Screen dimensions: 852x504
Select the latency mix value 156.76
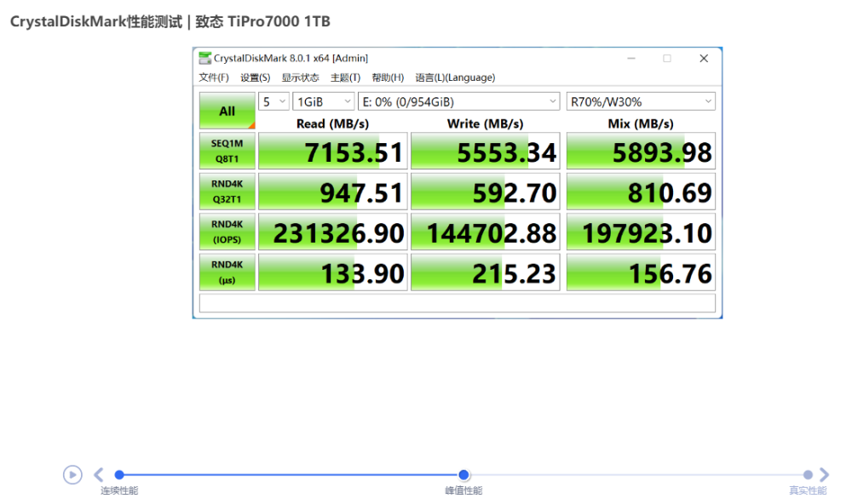pyautogui.click(x=641, y=272)
